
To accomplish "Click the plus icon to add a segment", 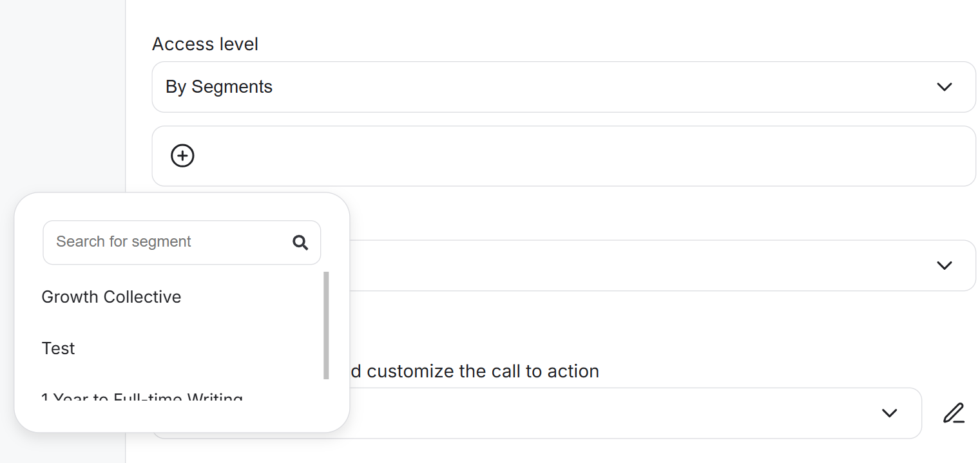I will [182, 156].
